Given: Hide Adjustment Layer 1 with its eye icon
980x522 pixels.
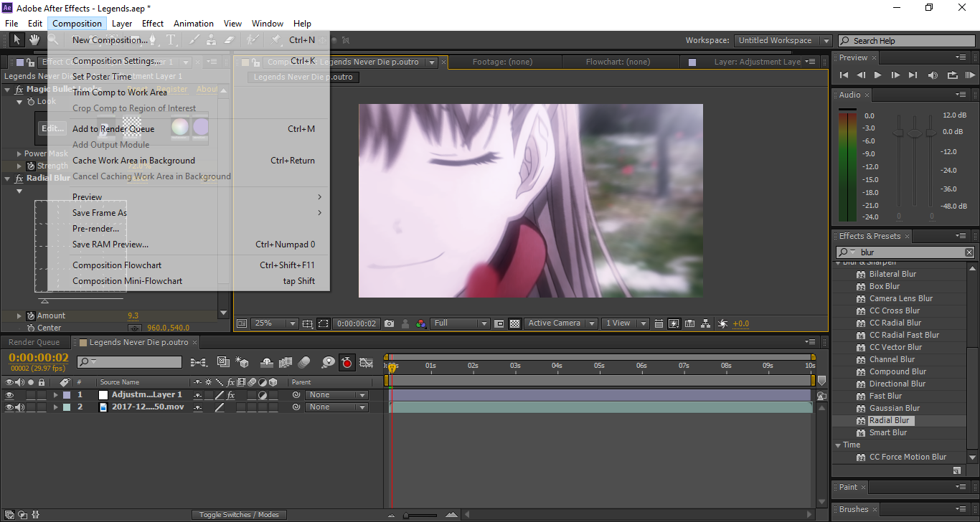Looking at the screenshot, I should pos(9,395).
